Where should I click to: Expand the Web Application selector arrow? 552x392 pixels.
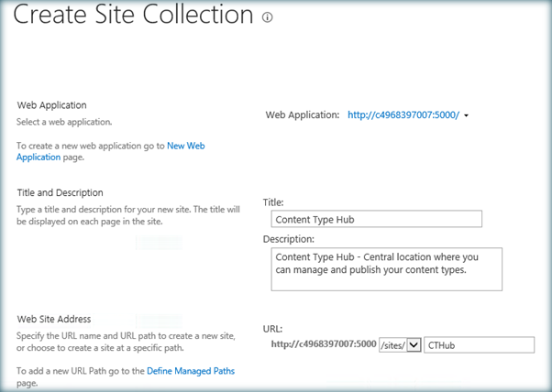coord(467,116)
